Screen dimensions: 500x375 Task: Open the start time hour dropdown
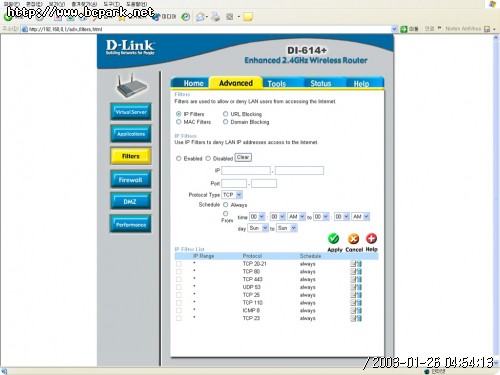point(257,217)
